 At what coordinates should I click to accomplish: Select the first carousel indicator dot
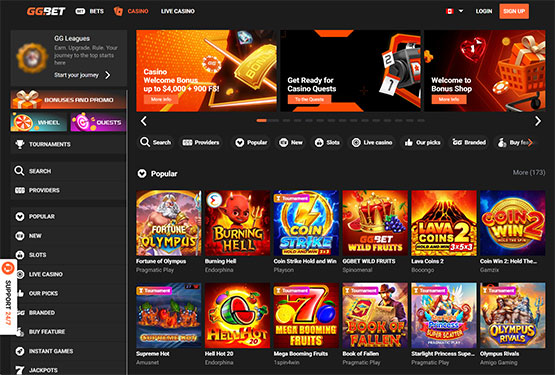point(262,120)
